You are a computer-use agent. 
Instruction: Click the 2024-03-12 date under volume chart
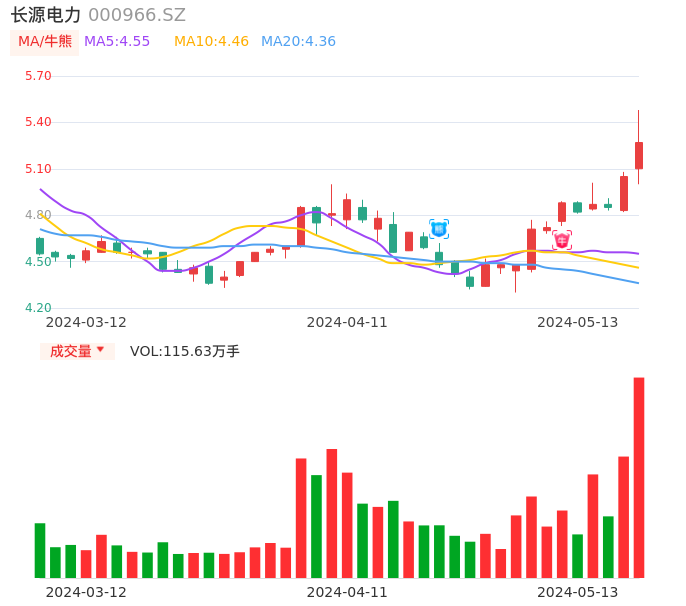click(x=86, y=592)
